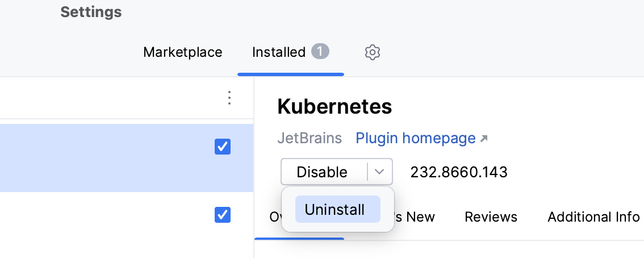Show the Additional Info tab
Screen dimensions: 644x258
point(593,217)
